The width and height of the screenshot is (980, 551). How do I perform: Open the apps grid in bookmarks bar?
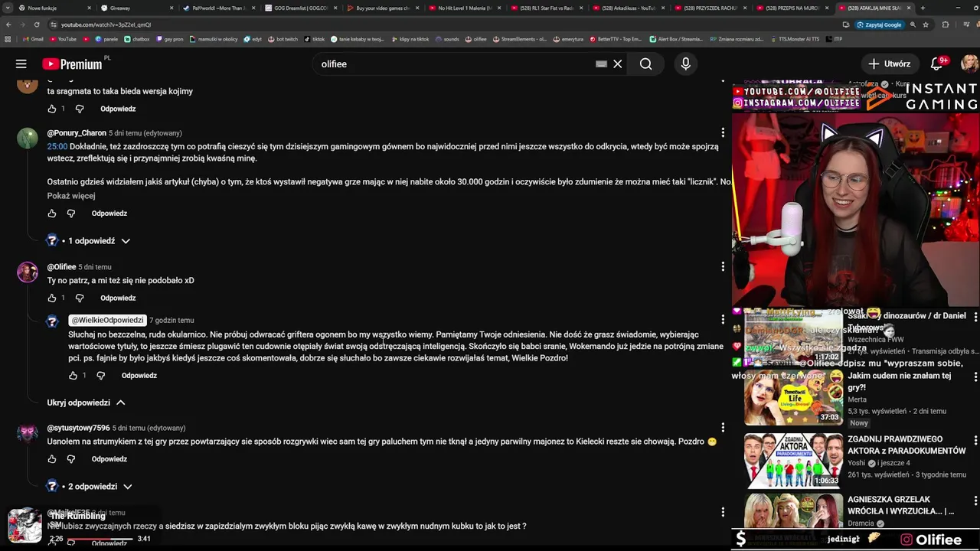click(x=8, y=39)
